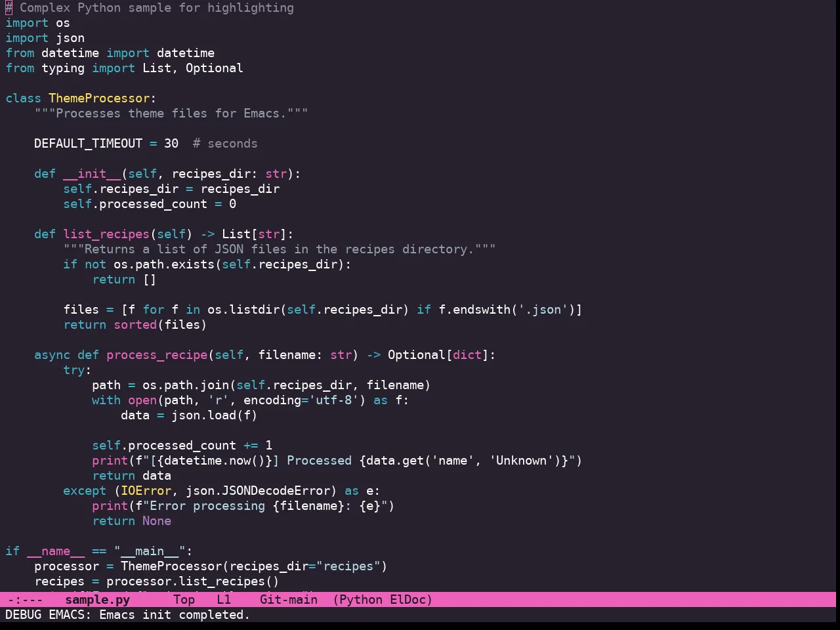Click the '# seconds' comment

pyautogui.click(x=225, y=144)
